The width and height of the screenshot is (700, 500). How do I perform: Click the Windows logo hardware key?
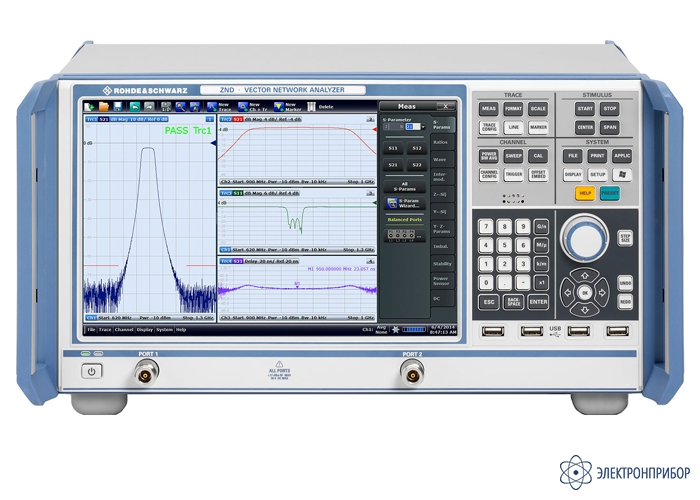[x=622, y=174]
